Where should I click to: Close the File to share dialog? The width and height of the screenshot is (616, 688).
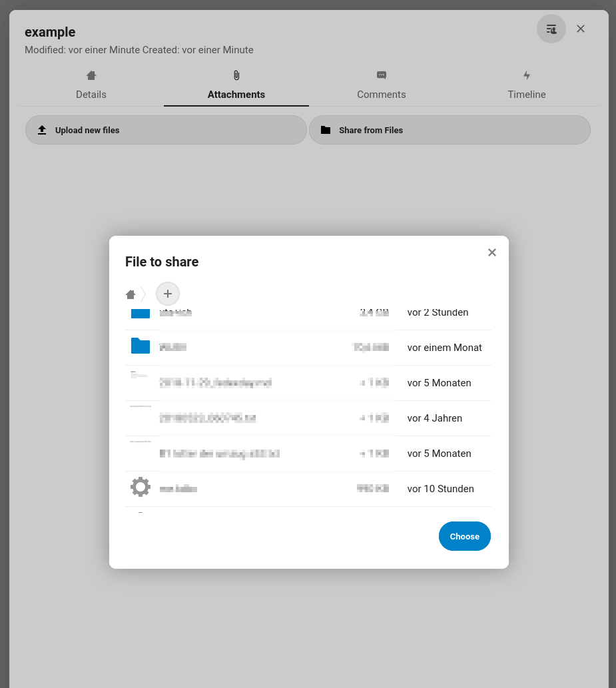click(492, 252)
